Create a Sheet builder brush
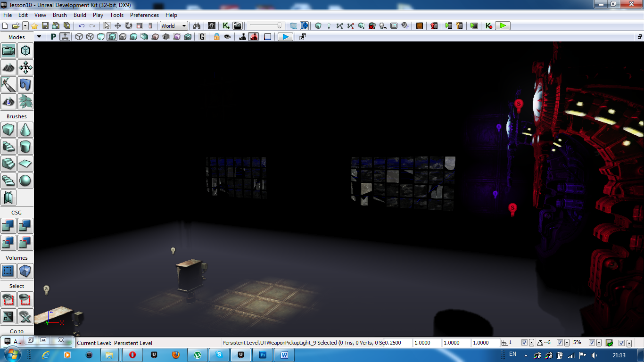Image resolution: width=644 pixels, height=362 pixels. 25,164
